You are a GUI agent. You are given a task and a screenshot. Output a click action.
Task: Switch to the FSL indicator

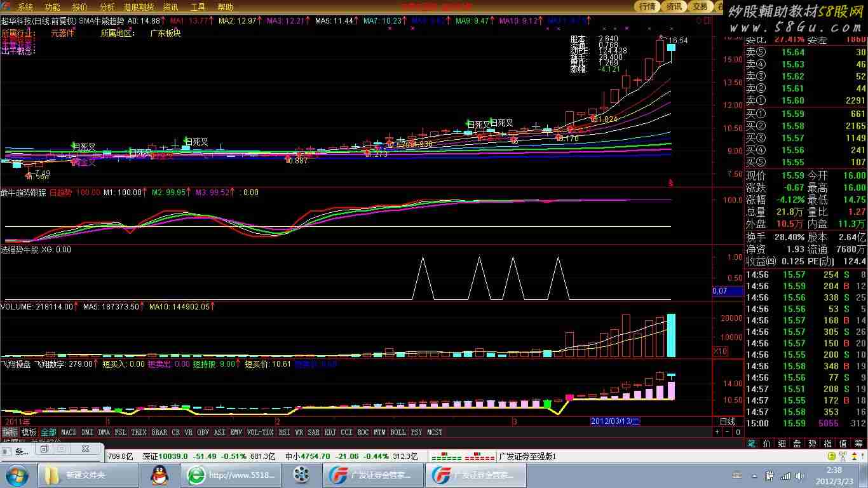120,432
